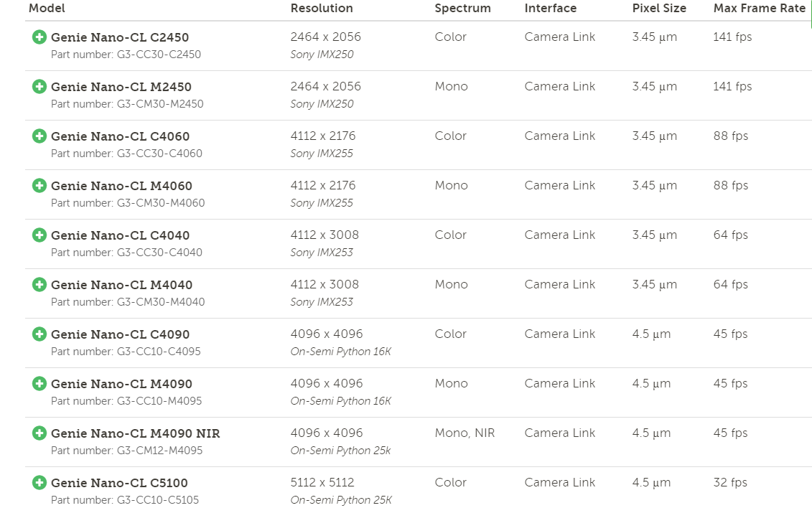812x508 pixels.
Task: Click the Pixel Size column header
Action: pyautogui.click(x=659, y=9)
